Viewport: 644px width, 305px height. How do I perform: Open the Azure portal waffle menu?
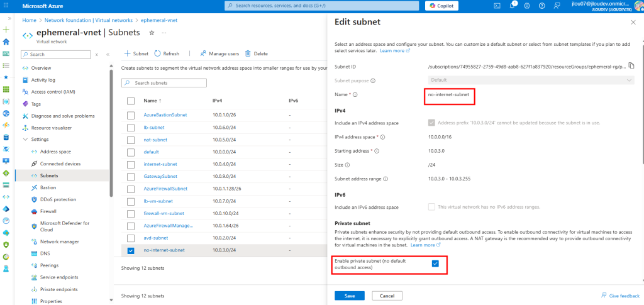tap(6, 6)
